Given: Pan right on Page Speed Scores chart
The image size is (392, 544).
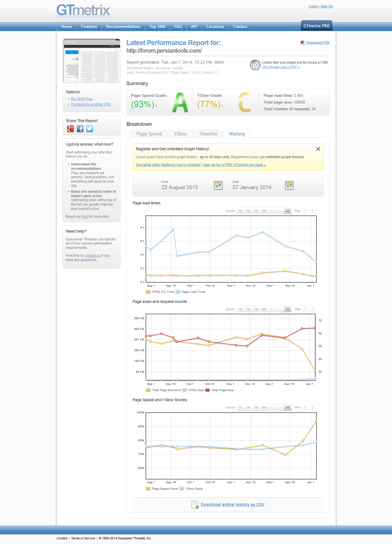Looking at the screenshot, I should click(312, 407).
